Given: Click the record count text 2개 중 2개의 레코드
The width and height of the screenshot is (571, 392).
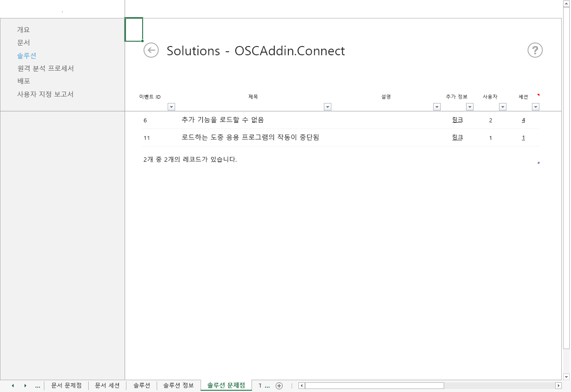Looking at the screenshot, I should click(x=190, y=159).
